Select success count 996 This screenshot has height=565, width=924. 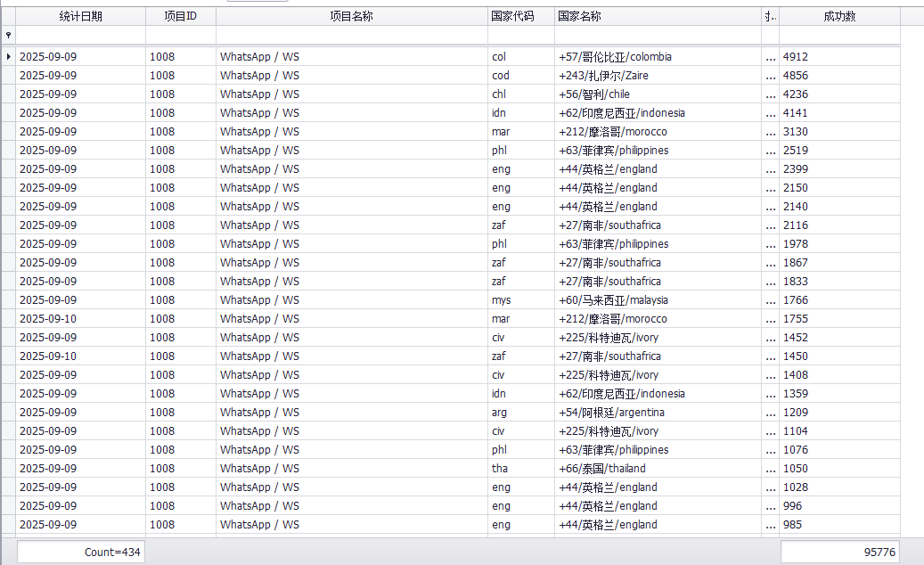(x=839, y=506)
